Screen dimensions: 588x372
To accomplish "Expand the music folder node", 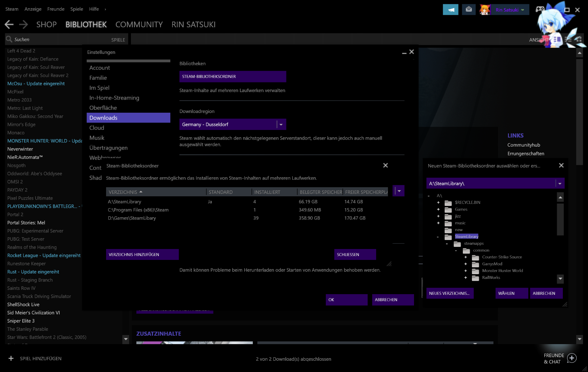I will (x=438, y=223).
